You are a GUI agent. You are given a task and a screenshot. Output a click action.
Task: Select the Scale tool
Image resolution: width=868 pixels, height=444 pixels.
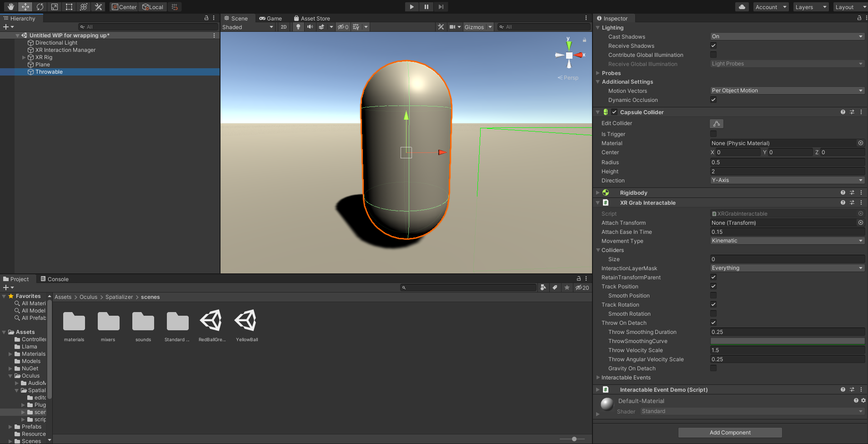click(x=55, y=7)
